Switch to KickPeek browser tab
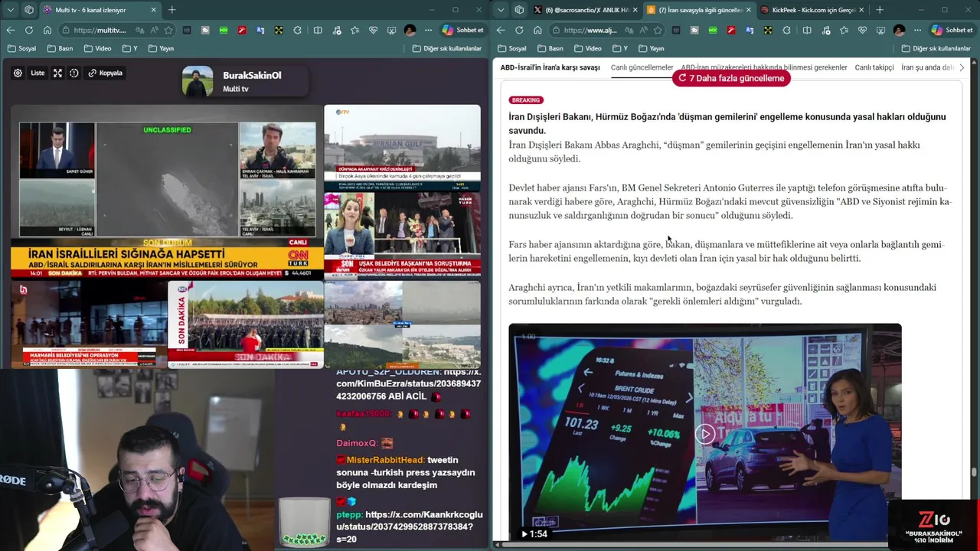The height and width of the screenshot is (551, 980). point(812,10)
